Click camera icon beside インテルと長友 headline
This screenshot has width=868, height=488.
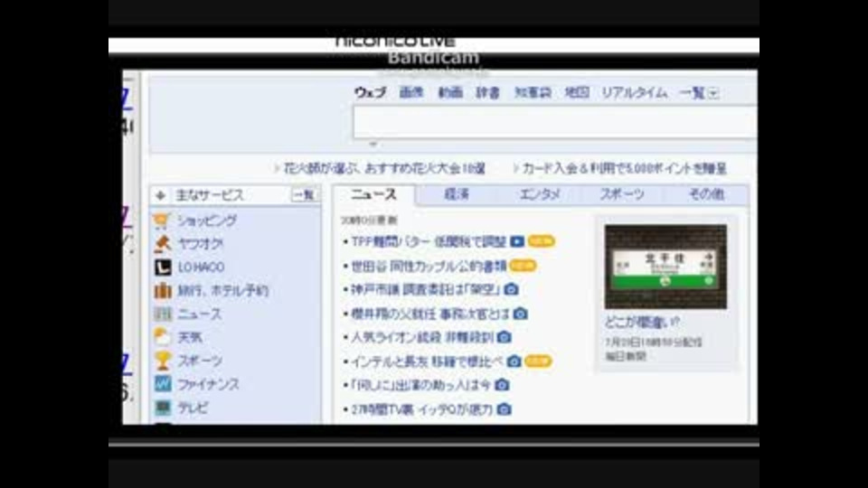tap(514, 361)
